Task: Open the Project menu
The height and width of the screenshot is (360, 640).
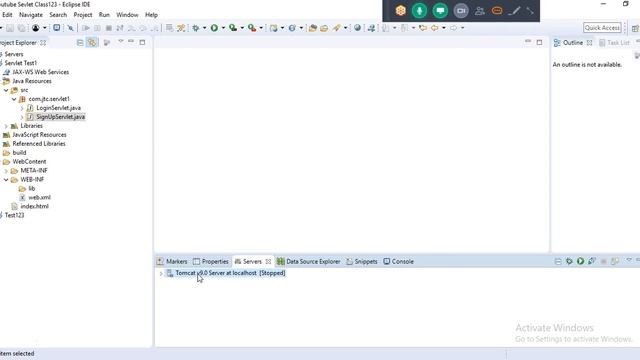Action: [82, 15]
